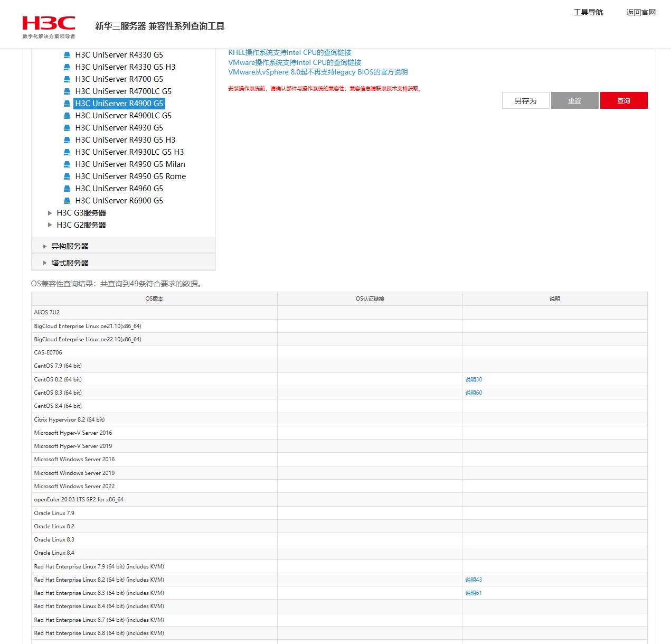Select H3C UniServer R4960 G5 tree item
This screenshot has width=671, height=644.
(119, 189)
